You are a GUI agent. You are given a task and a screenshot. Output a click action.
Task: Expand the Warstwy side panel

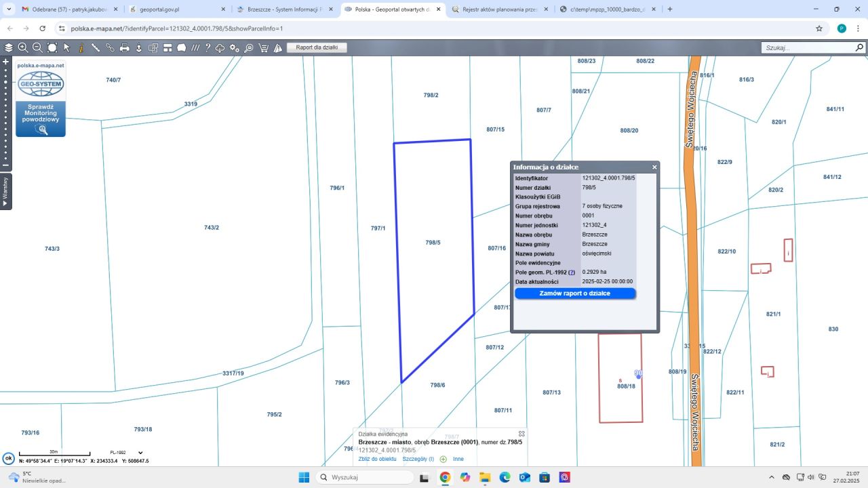(5, 191)
